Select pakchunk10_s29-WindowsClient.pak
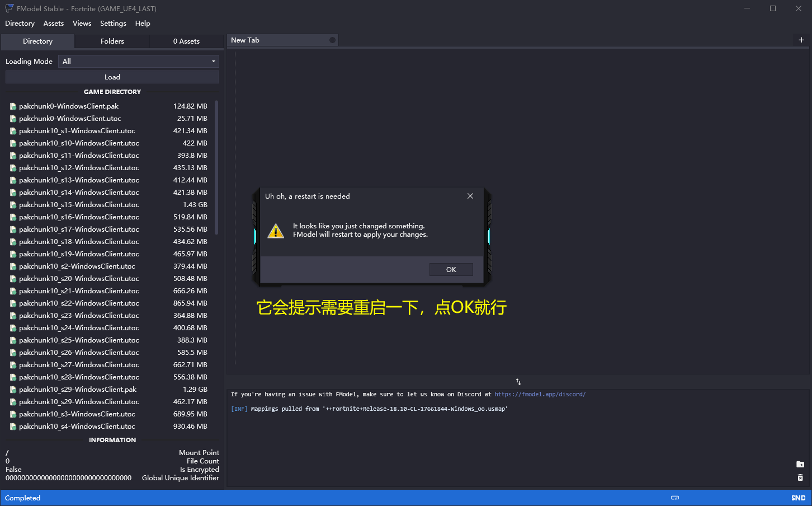Screen dimensions: 812x506 point(108,390)
